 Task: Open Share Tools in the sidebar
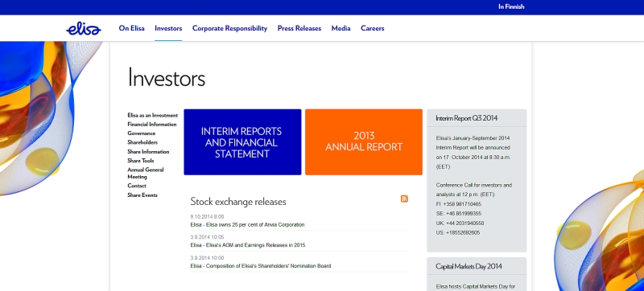(x=140, y=161)
